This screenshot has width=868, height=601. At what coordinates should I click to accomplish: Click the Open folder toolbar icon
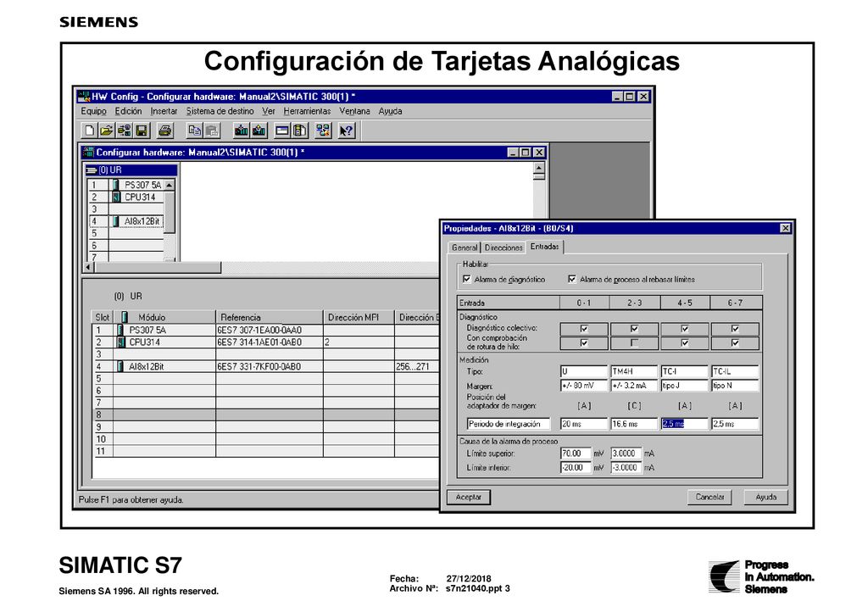[106, 131]
